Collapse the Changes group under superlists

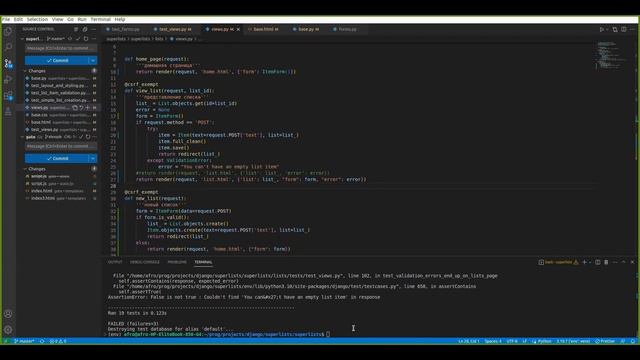(x=25, y=71)
